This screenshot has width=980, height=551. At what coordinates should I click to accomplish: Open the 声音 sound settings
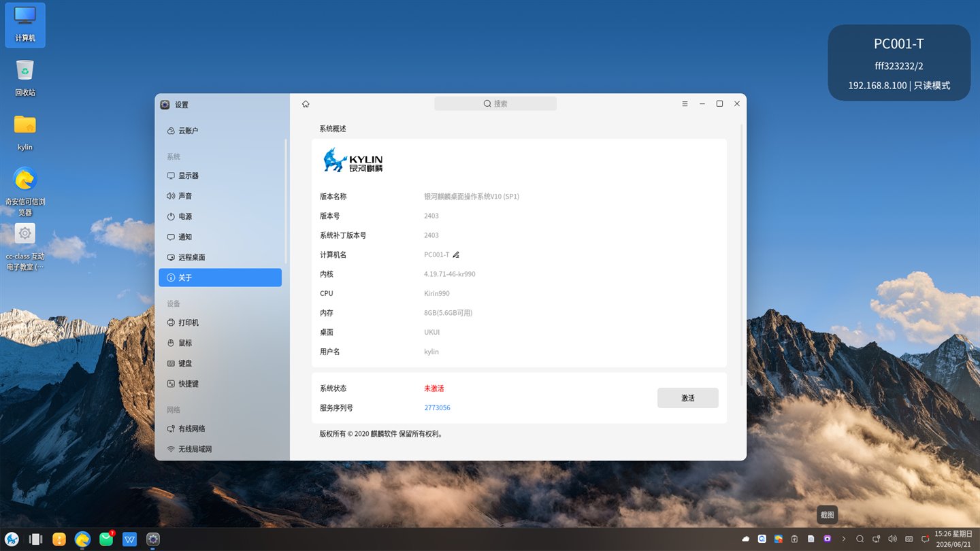click(220, 196)
